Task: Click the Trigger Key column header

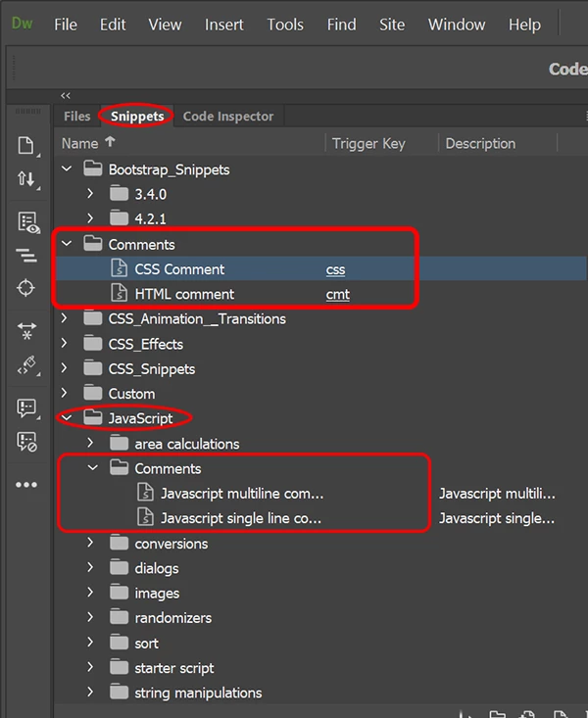Action: pyautogui.click(x=368, y=143)
